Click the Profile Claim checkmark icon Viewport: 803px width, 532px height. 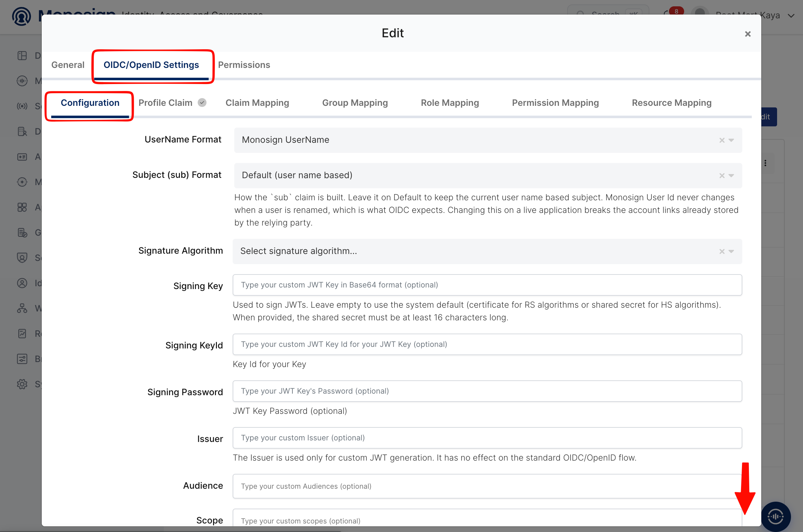tap(202, 102)
